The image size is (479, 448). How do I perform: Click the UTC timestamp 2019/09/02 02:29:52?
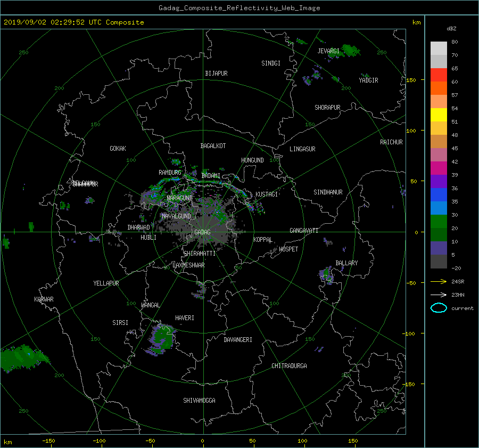point(44,22)
